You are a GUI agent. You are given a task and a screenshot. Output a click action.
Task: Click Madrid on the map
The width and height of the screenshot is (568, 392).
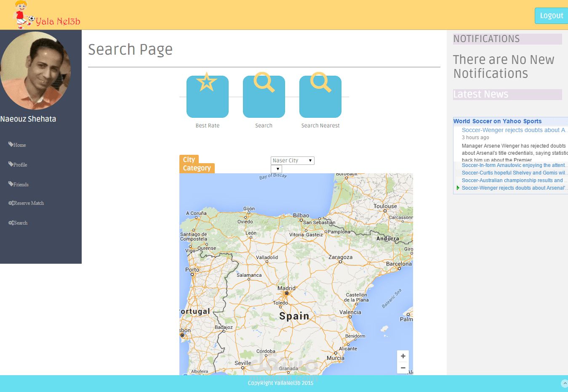(287, 293)
